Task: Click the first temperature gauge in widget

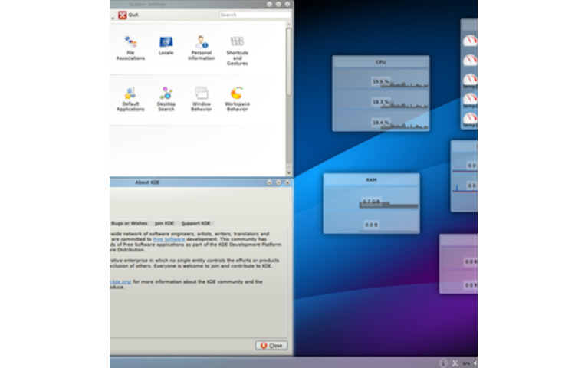Action: click(470, 39)
